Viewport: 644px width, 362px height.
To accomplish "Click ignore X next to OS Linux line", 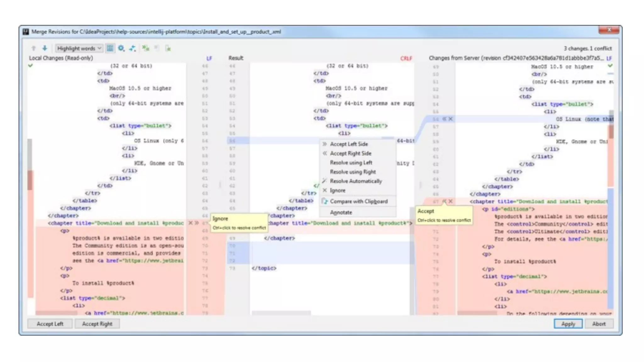I will point(451,119).
